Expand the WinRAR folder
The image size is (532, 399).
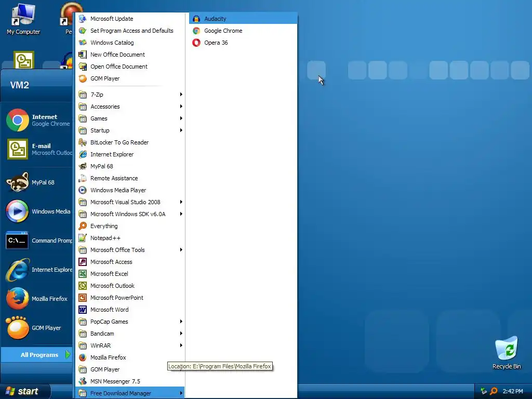click(x=130, y=345)
